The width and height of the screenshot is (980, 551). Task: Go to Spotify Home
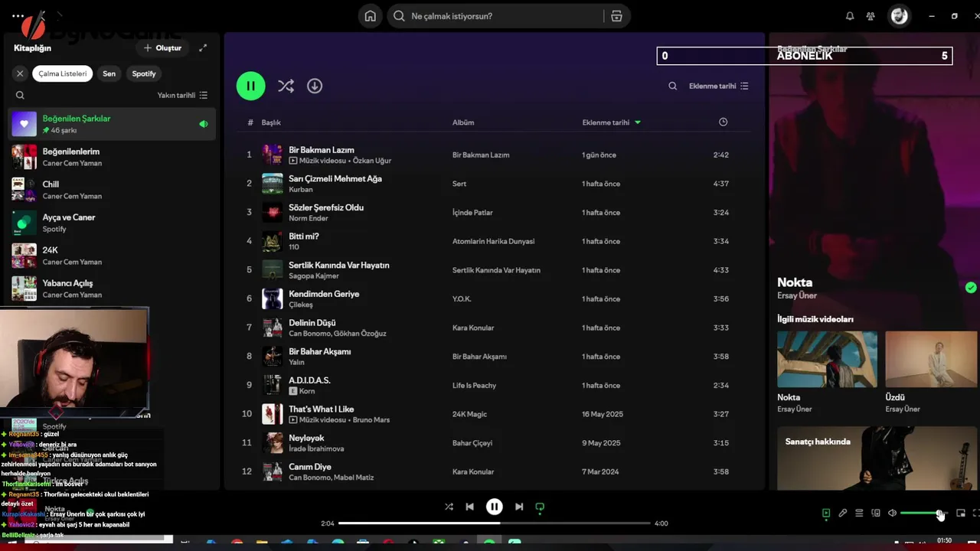(370, 16)
